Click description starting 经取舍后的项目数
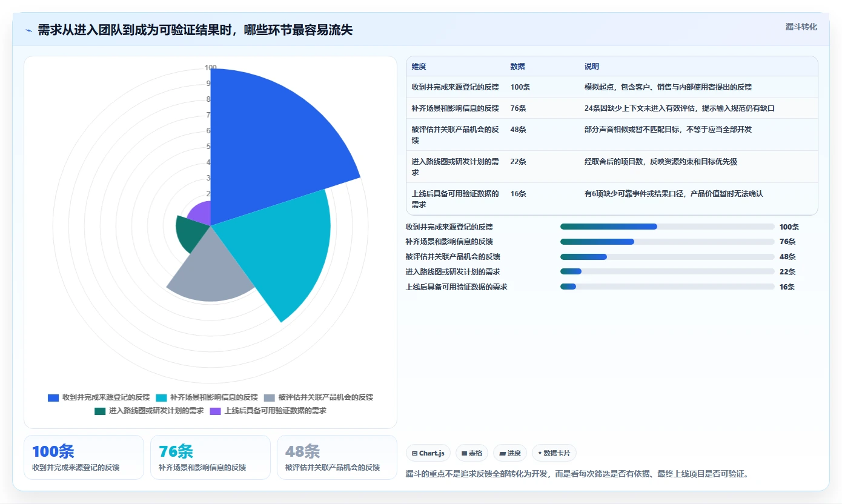This screenshot has width=842, height=504. (661, 162)
